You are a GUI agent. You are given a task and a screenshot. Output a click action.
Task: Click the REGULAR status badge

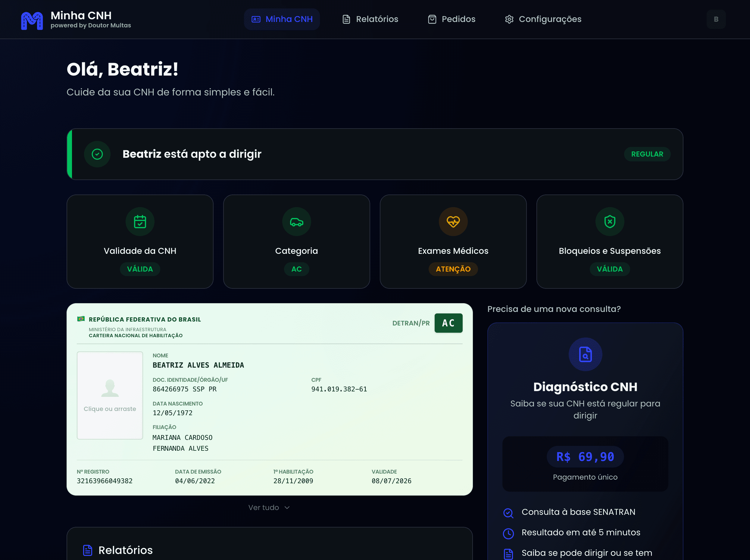point(647,154)
